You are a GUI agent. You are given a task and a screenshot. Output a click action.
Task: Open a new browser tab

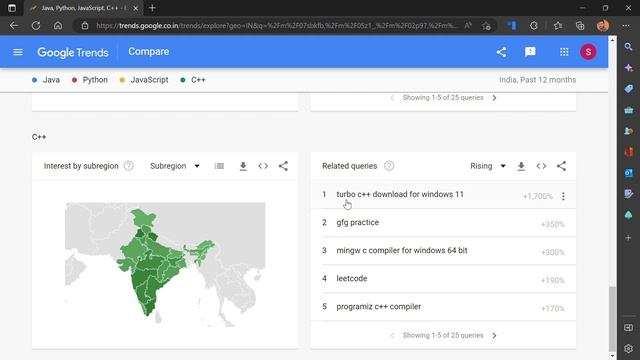(152, 8)
